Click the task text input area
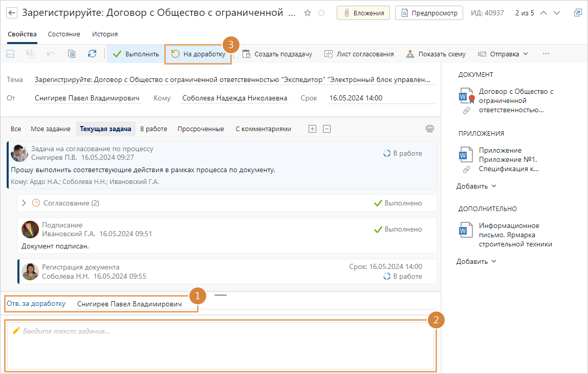This screenshot has height=374, width=588. point(220,345)
